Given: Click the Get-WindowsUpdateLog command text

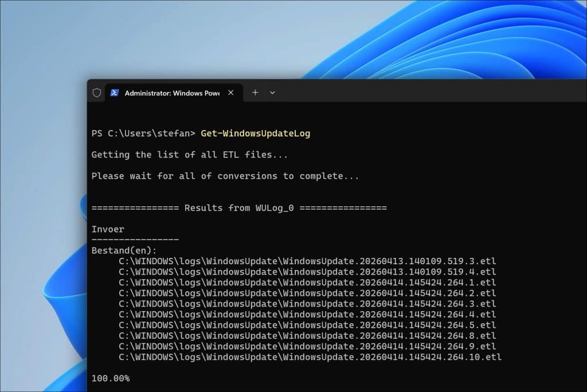Looking at the screenshot, I should (255, 133).
